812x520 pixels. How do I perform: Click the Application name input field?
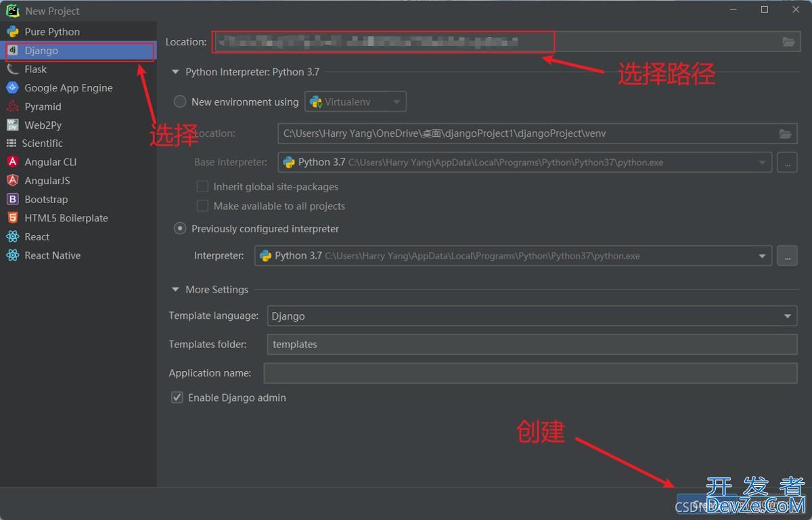pos(530,373)
